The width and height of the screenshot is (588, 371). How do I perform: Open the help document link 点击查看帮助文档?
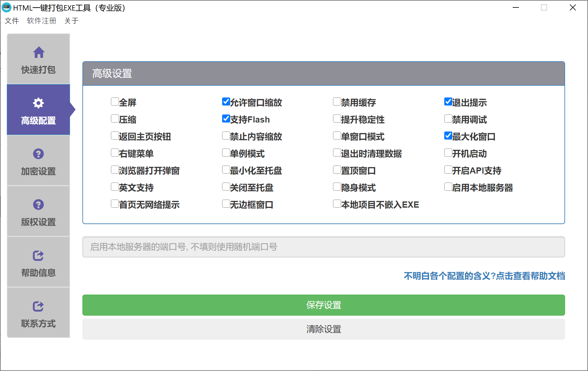[530, 276]
